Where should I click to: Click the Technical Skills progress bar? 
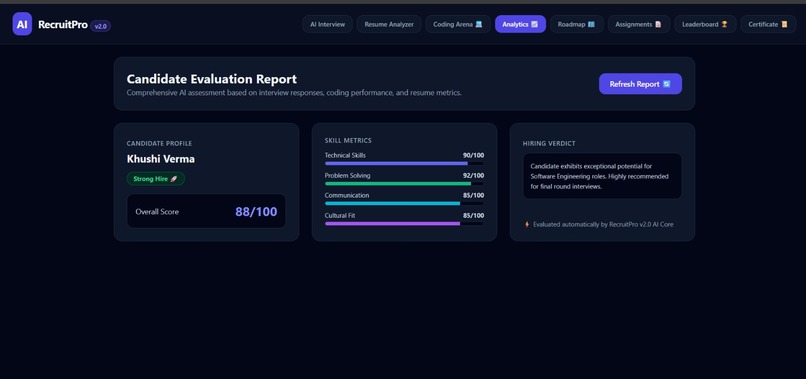click(x=404, y=164)
